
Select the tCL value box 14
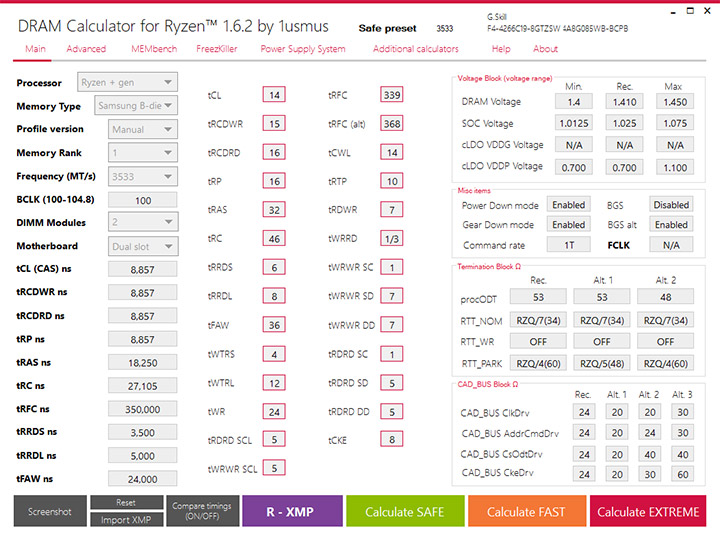[x=274, y=95]
